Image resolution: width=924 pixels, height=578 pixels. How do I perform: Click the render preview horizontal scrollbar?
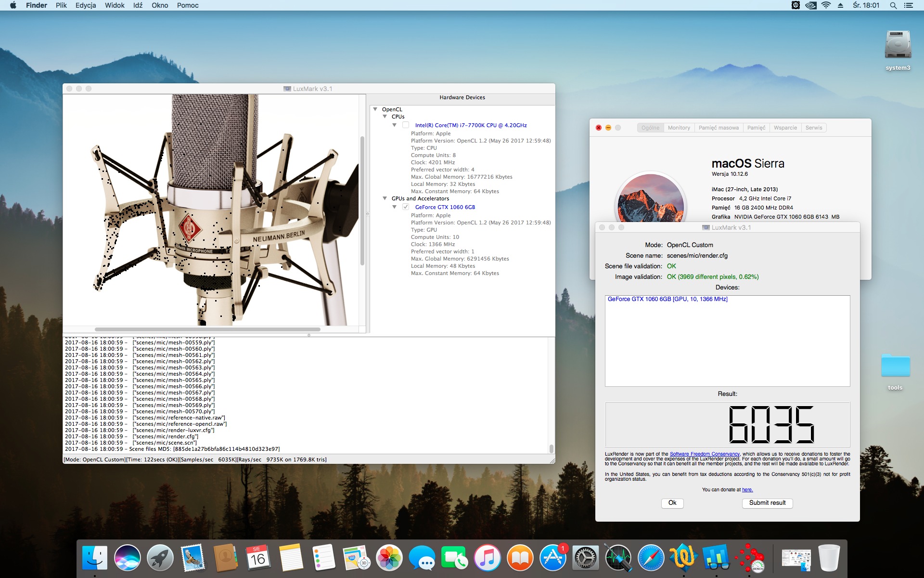(207, 329)
